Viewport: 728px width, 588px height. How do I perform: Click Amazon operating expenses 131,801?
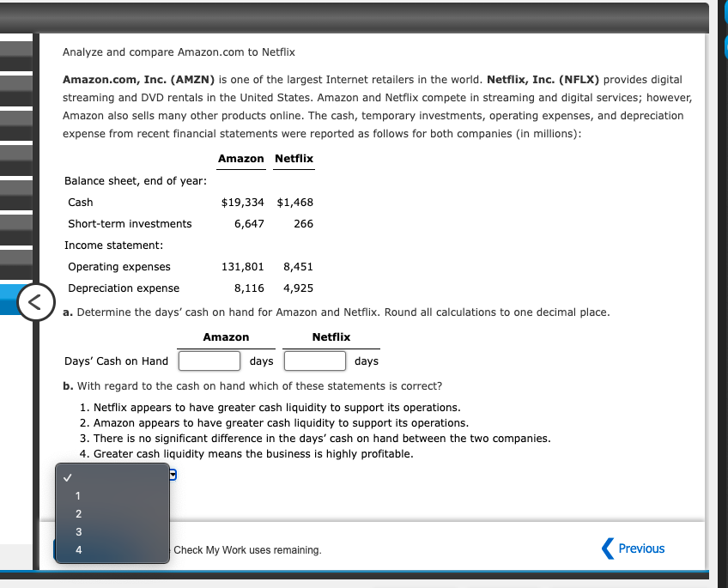click(x=242, y=267)
